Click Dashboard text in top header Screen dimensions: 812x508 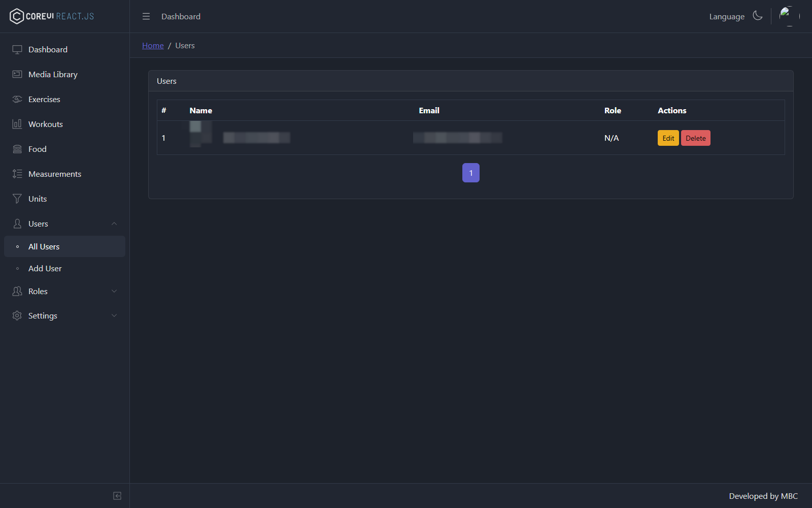pyautogui.click(x=181, y=16)
